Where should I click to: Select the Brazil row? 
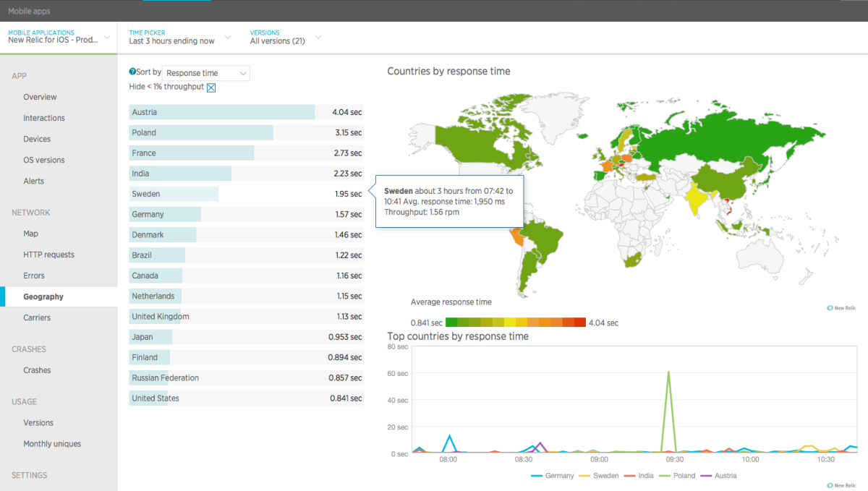coord(246,255)
